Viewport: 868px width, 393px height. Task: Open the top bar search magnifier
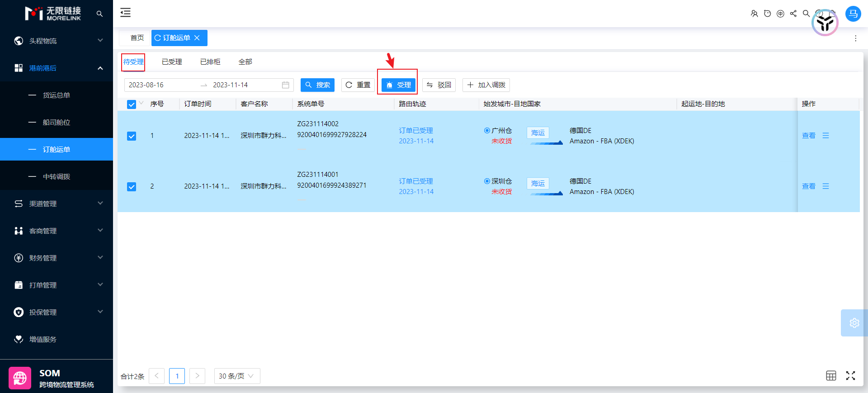[806, 14]
